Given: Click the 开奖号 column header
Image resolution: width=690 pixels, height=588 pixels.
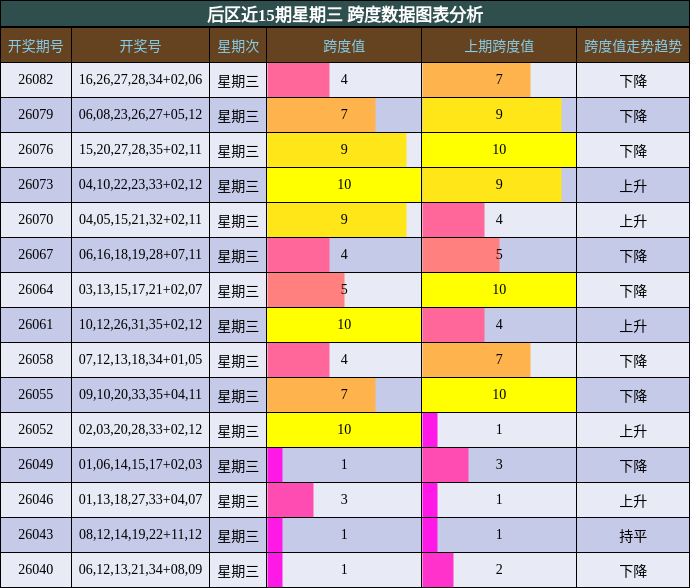Looking at the screenshot, I should [140, 45].
